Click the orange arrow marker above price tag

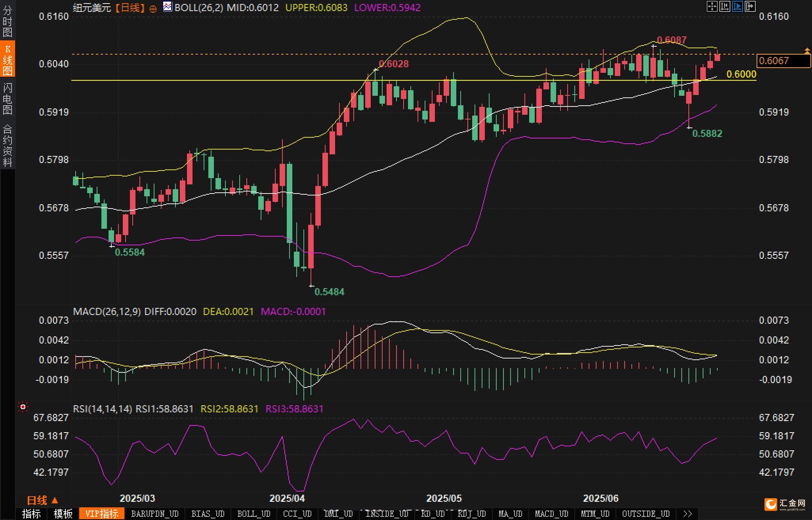tap(807, 50)
